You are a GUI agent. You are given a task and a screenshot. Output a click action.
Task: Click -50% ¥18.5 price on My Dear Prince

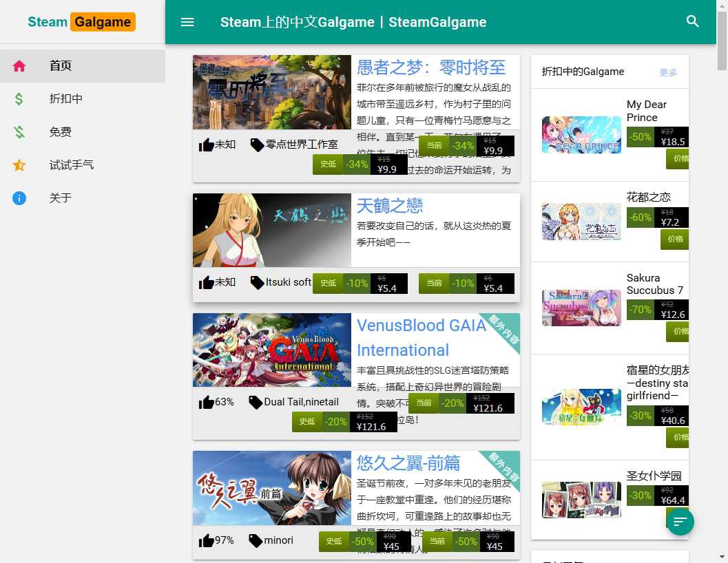[658, 137]
